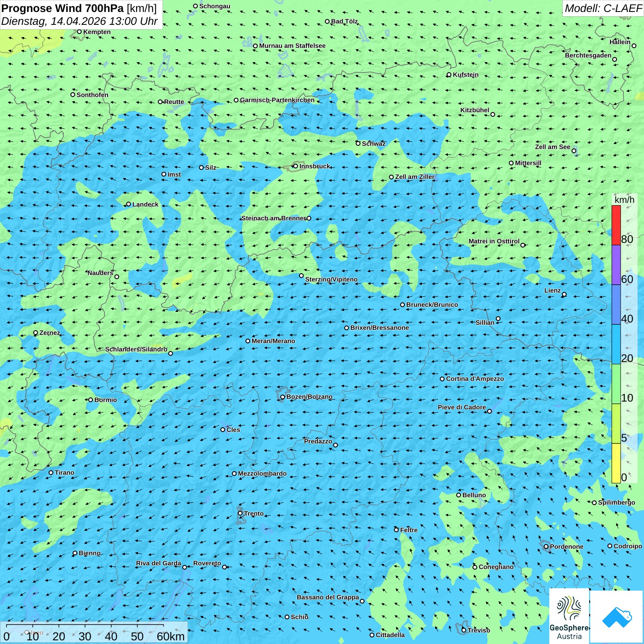Click the Cortina d'Ampezzo label
The width and height of the screenshot is (644, 644).
(475, 379)
